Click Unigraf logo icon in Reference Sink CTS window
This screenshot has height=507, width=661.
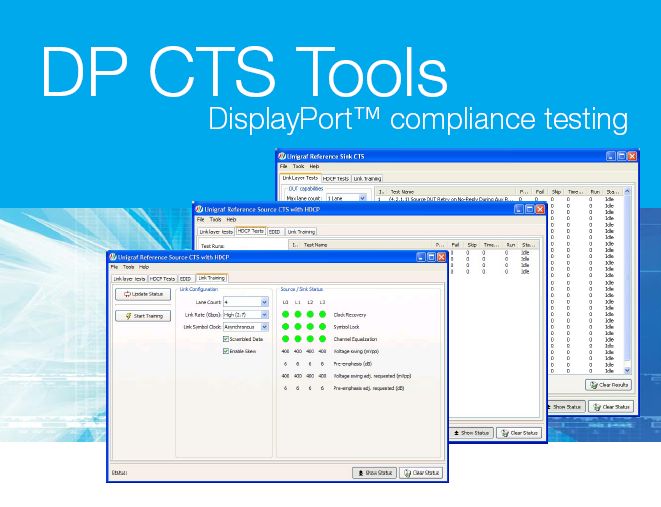tap(282, 156)
